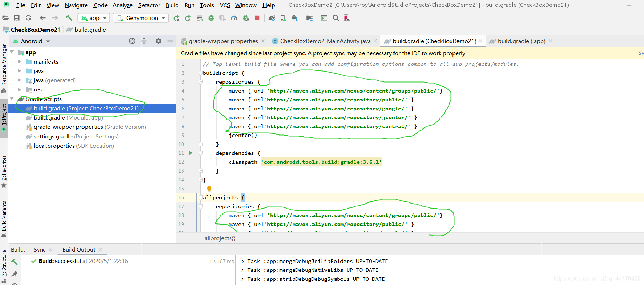
Task: Open the Refactor menu
Action: (x=149, y=5)
